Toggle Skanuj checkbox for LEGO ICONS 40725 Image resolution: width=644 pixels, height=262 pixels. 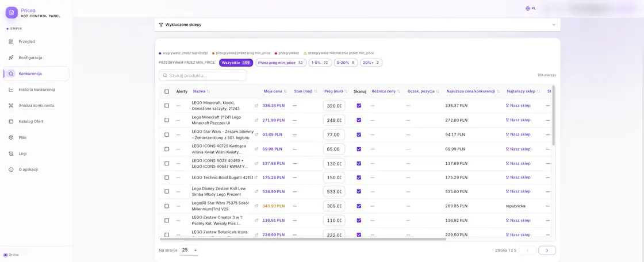tap(359, 149)
